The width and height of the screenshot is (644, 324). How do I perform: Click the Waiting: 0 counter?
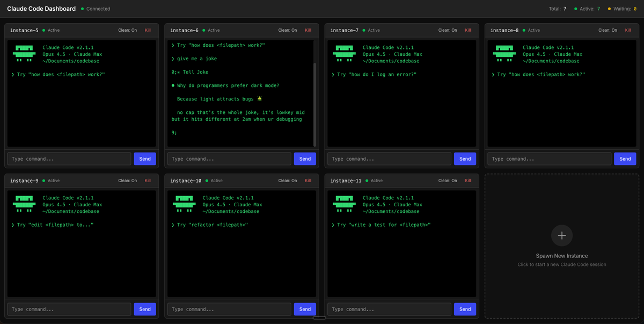622,9
